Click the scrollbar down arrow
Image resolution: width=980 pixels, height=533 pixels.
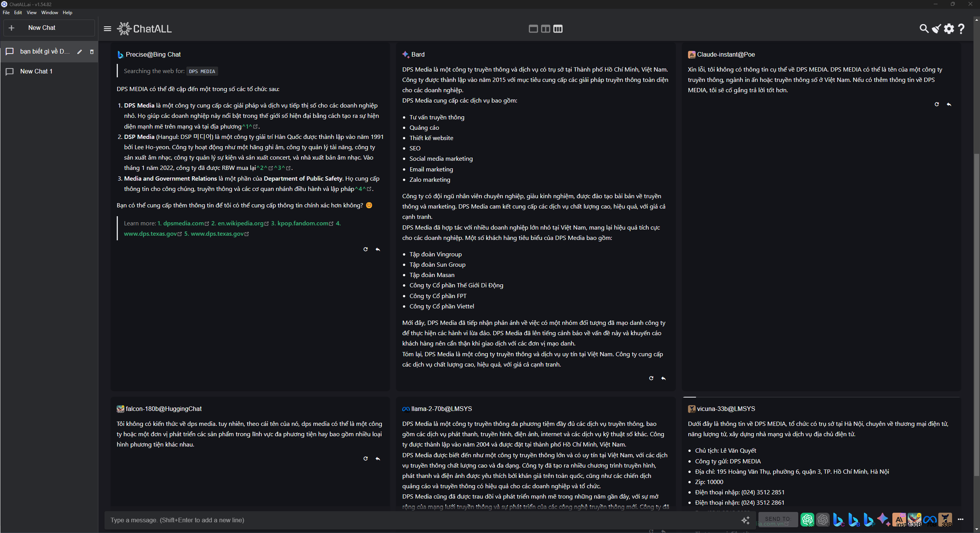[x=977, y=529]
